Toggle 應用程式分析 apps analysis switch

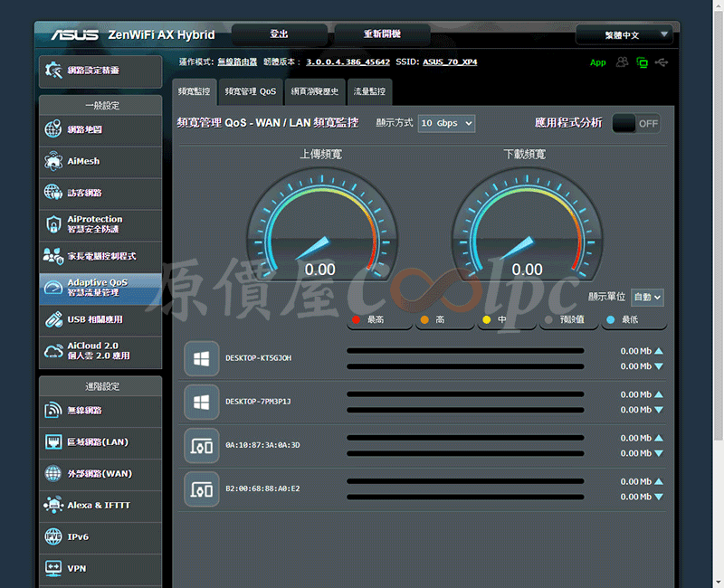636,123
